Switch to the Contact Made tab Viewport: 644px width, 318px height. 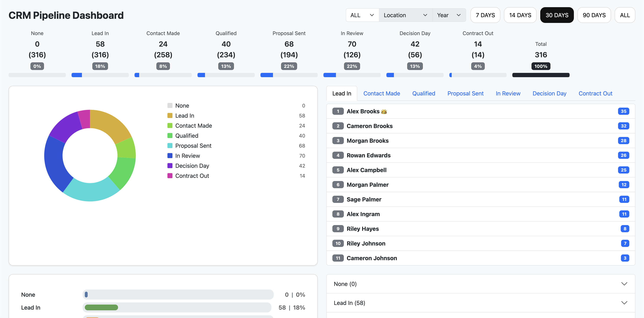382,93
